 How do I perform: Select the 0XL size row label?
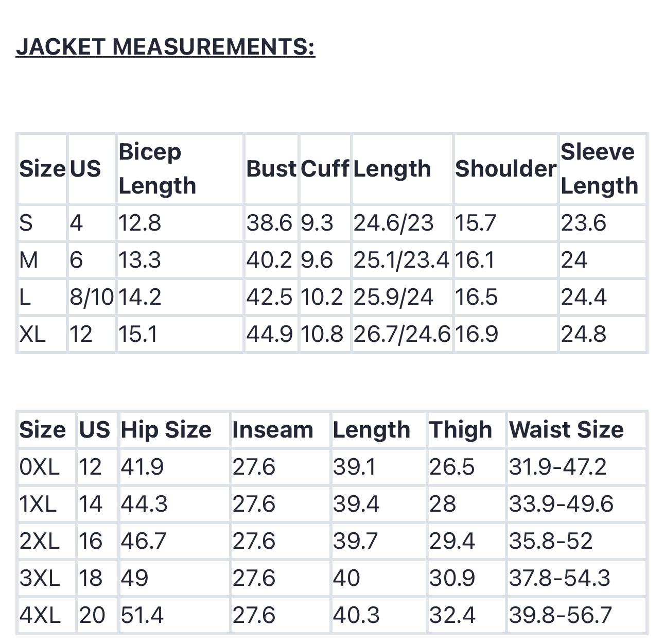click(x=40, y=467)
